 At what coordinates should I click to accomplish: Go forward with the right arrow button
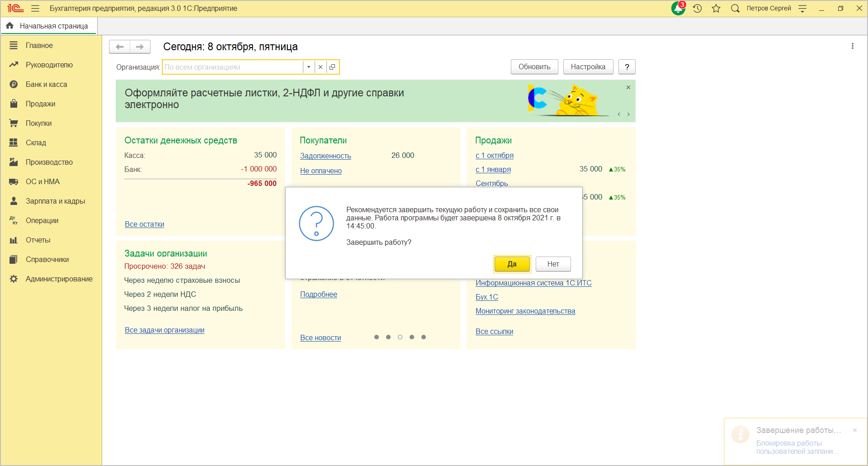point(140,47)
